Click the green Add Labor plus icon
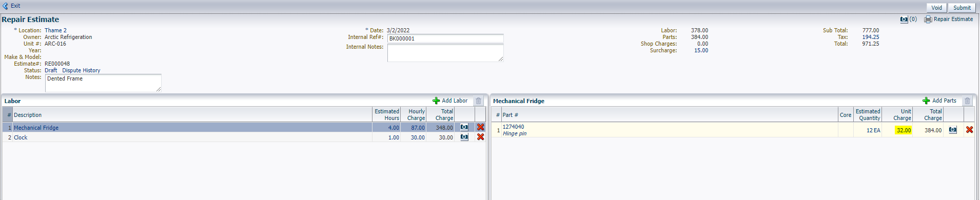The height and width of the screenshot is (200, 980). click(436, 101)
